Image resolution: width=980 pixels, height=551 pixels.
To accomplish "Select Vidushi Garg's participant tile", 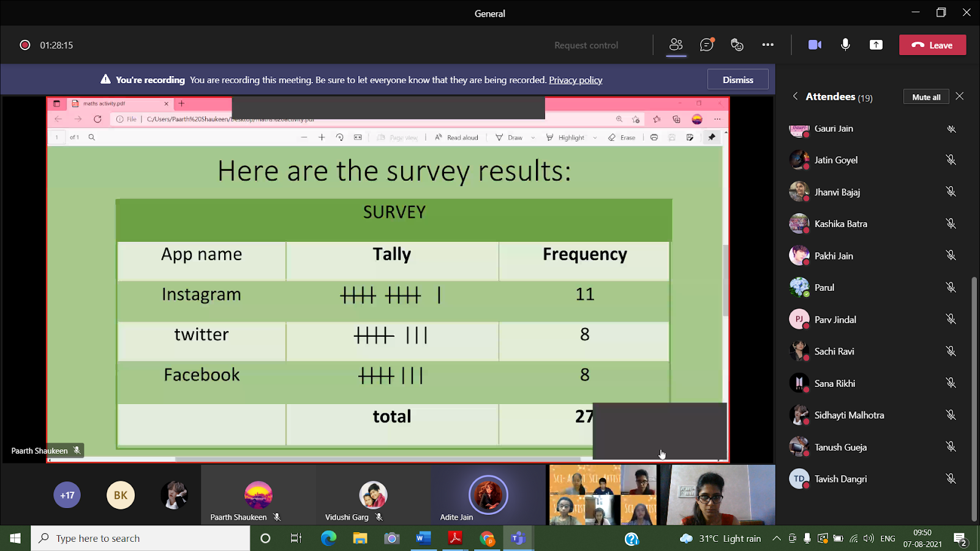I will [x=373, y=495].
